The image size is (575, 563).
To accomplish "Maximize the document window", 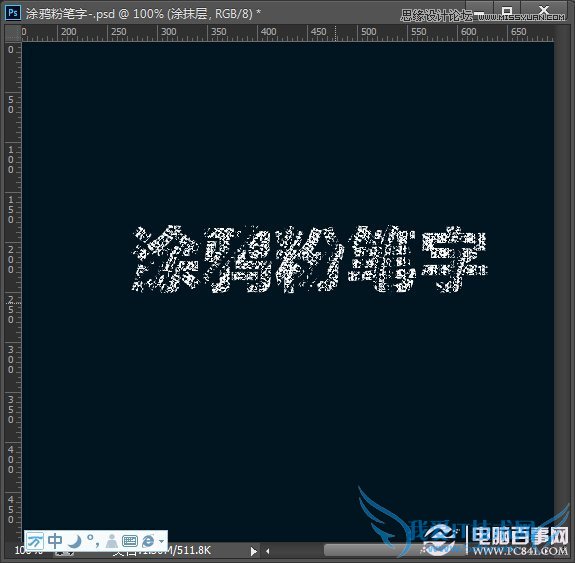I will (507, 12).
